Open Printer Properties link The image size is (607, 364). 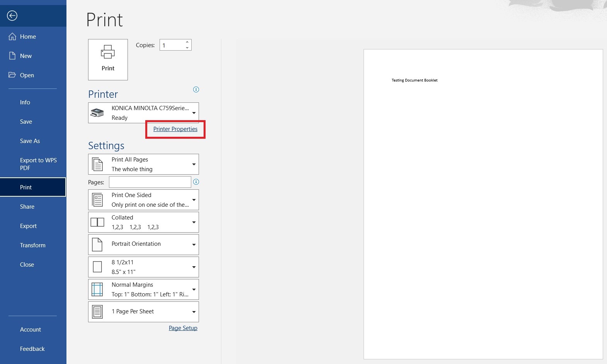point(175,129)
